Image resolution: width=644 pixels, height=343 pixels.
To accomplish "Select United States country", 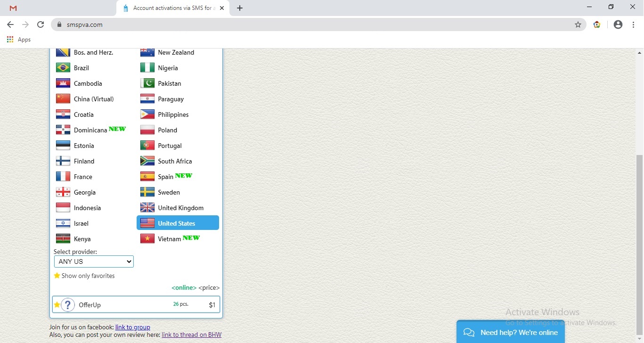I will tap(178, 223).
